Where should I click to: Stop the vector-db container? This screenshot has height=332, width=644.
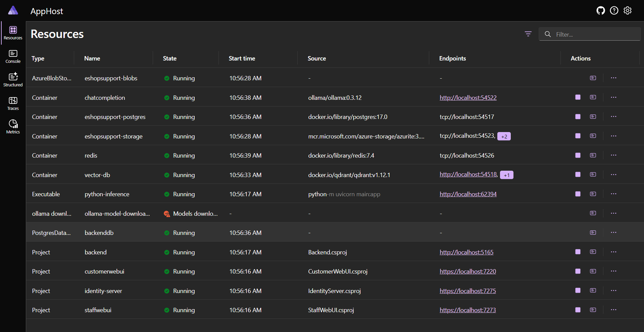[578, 174]
